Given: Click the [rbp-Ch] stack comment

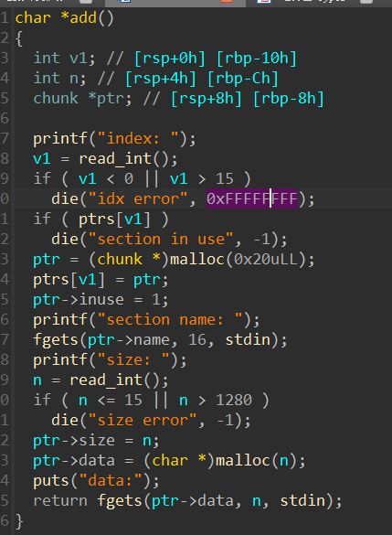Looking at the screenshot, I should click(x=243, y=78).
